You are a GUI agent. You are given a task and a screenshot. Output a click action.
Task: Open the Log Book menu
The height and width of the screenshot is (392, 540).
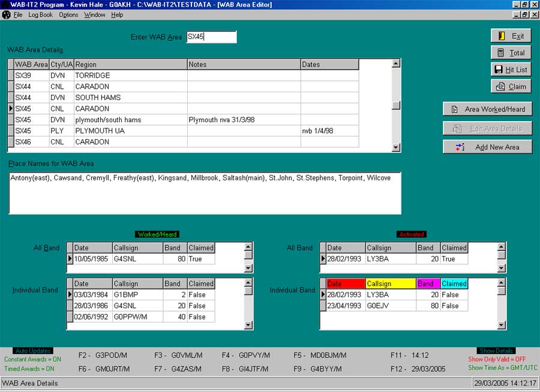[40, 14]
